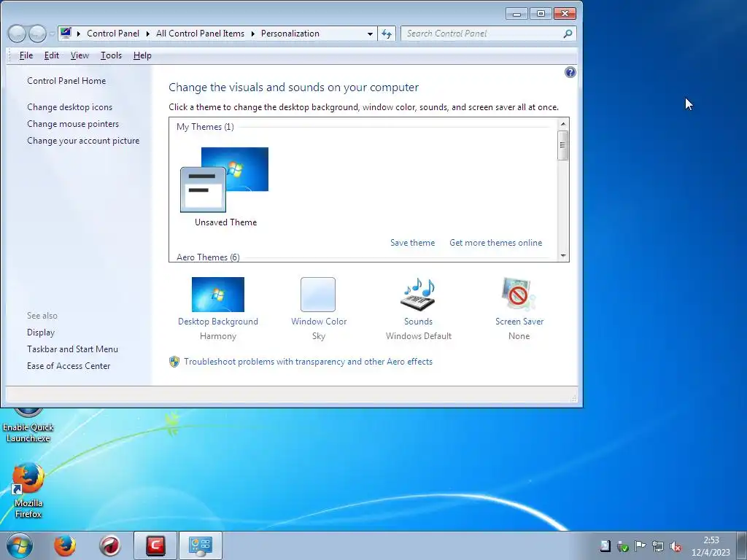Open the Windows Start orb
The height and width of the screenshot is (560, 747).
point(20,545)
